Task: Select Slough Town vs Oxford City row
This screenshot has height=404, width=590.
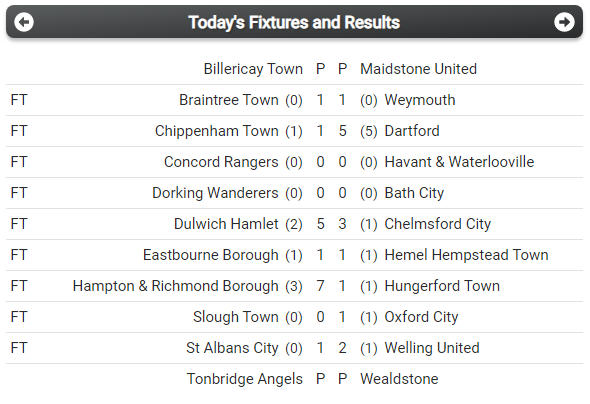Action: click(295, 317)
